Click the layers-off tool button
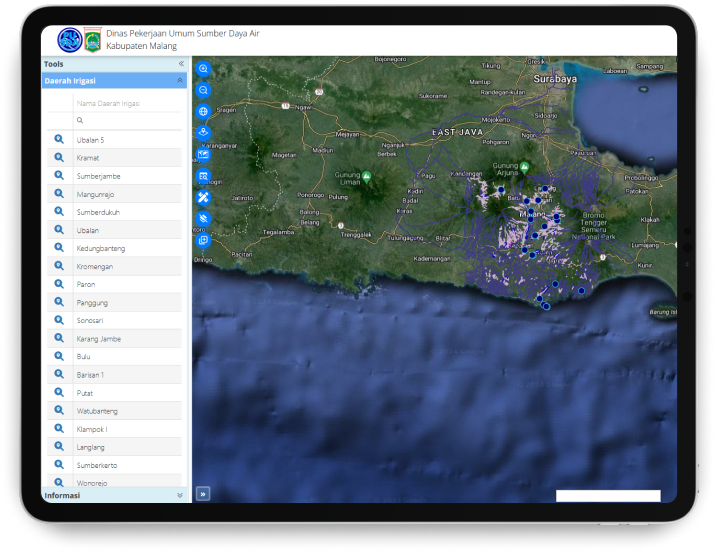Screen dimensions: 716x552 tap(204, 218)
